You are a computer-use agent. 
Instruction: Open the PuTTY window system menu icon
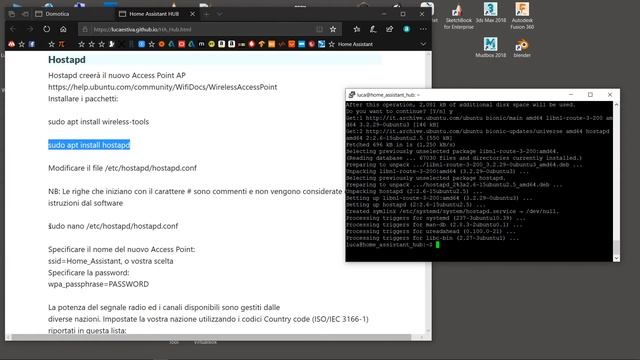click(x=351, y=95)
